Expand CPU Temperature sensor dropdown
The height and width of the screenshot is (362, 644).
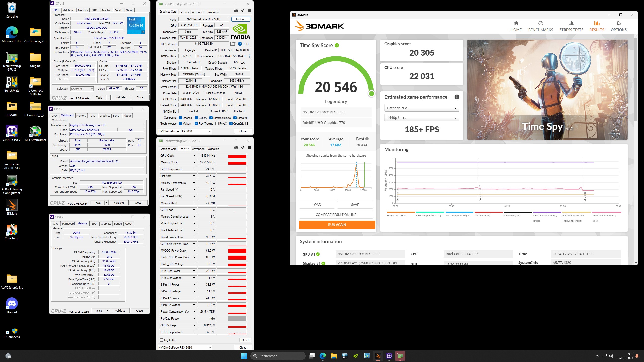point(194,332)
